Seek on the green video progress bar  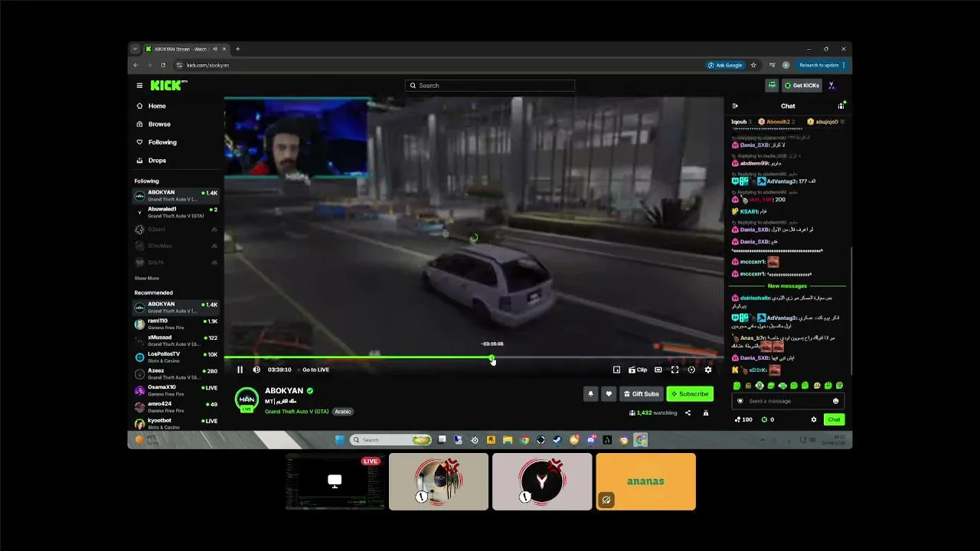(474, 357)
